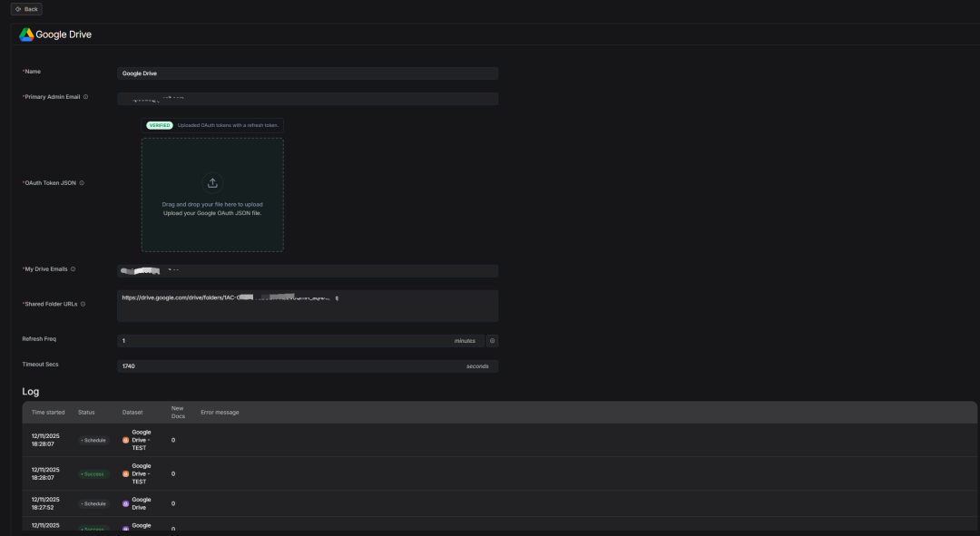Edit the Refresh Freq value field
This screenshot has height=536, width=980.
point(300,341)
